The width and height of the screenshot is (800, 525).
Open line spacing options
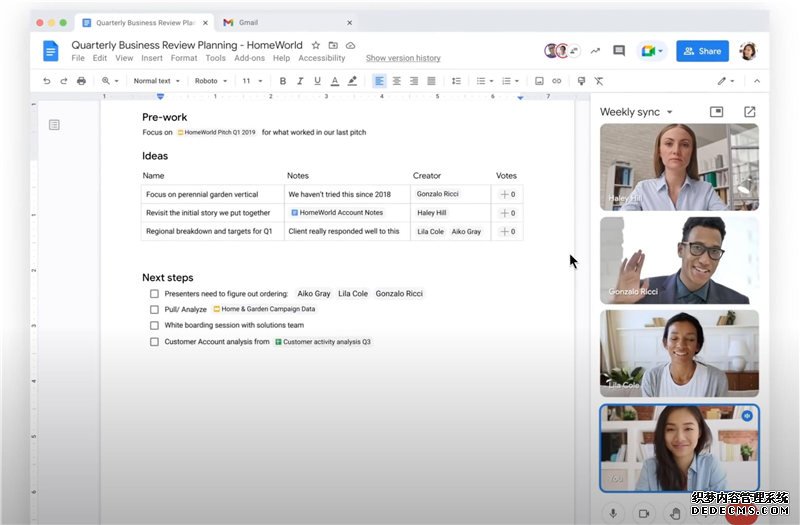[456, 81]
